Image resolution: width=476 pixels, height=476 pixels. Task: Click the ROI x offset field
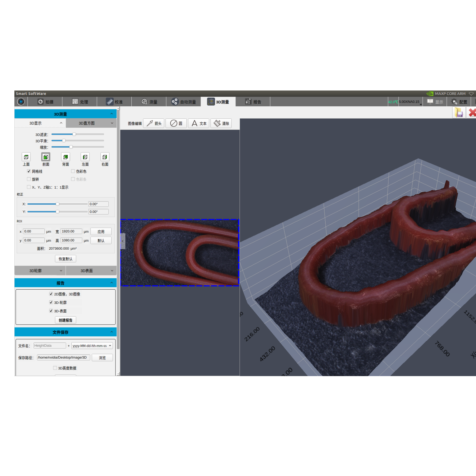pyautogui.click(x=34, y=231)
